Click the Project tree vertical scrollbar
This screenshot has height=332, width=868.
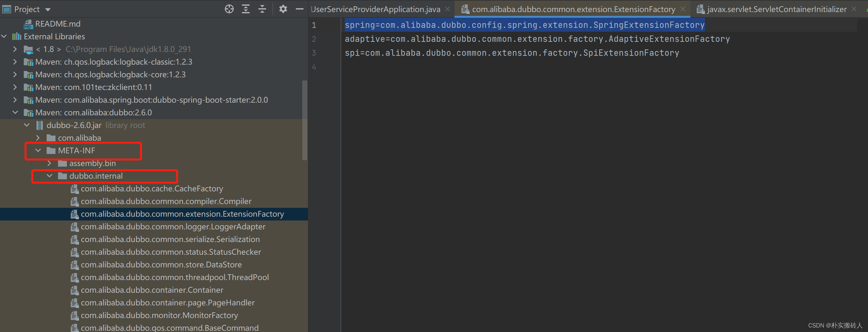tap(304, 120)
